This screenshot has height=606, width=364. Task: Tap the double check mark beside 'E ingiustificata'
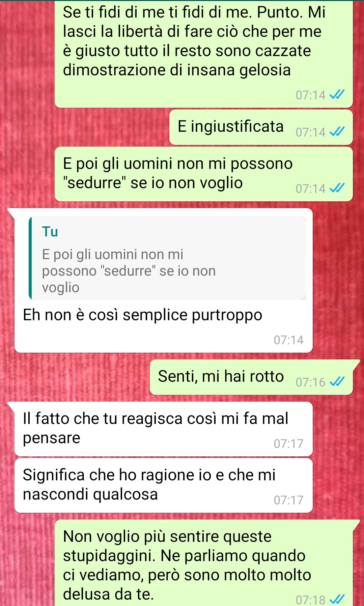(337, 132)
